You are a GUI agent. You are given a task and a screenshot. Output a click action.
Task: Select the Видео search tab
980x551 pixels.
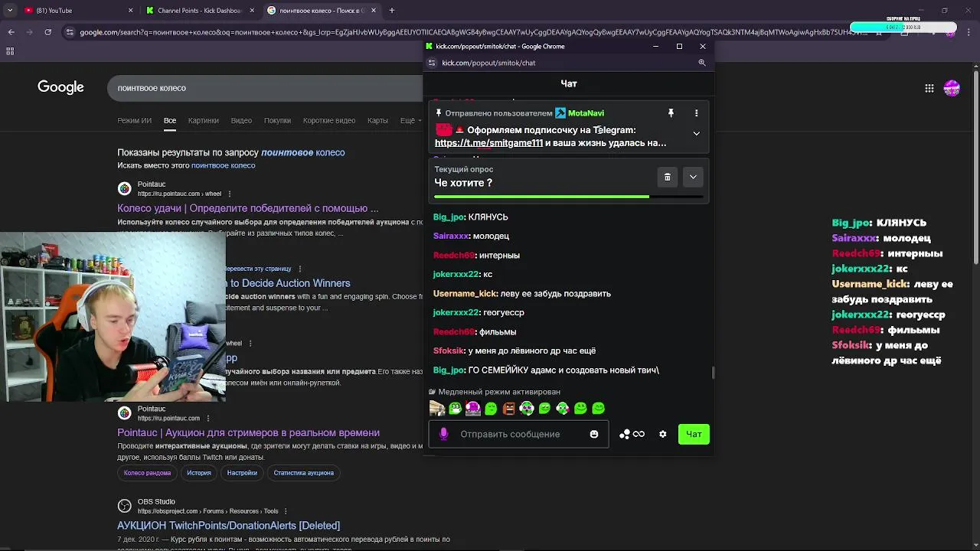241,121
